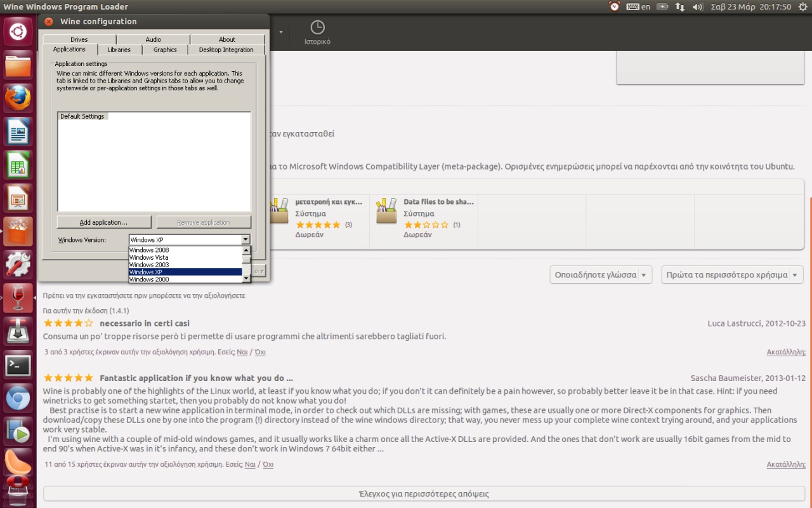
Task: Collapse the Windows Version combo box arrow
Action: (x=246, y=240)
